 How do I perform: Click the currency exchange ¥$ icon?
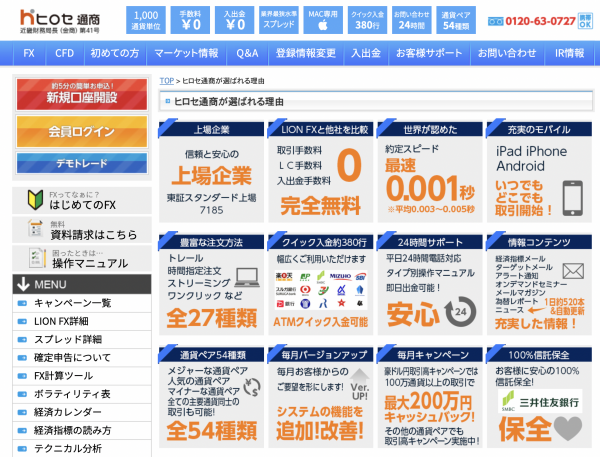(252, 387)
